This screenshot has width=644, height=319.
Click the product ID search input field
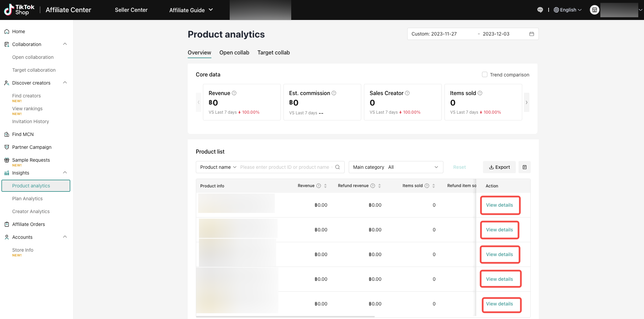tap(284, 167)
